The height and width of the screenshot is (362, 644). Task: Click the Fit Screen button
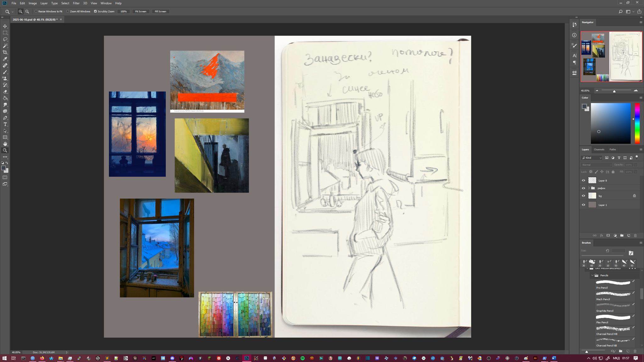click(x=141, y=11)
